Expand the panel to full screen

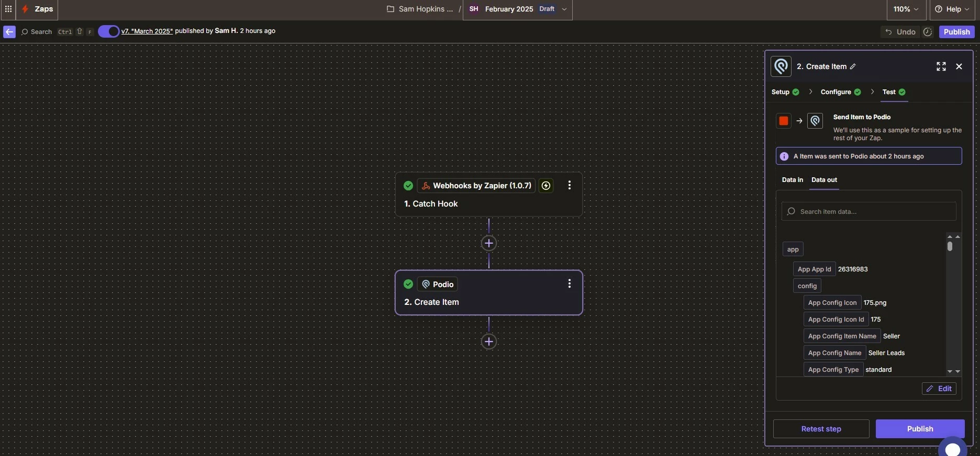[941, 66]
